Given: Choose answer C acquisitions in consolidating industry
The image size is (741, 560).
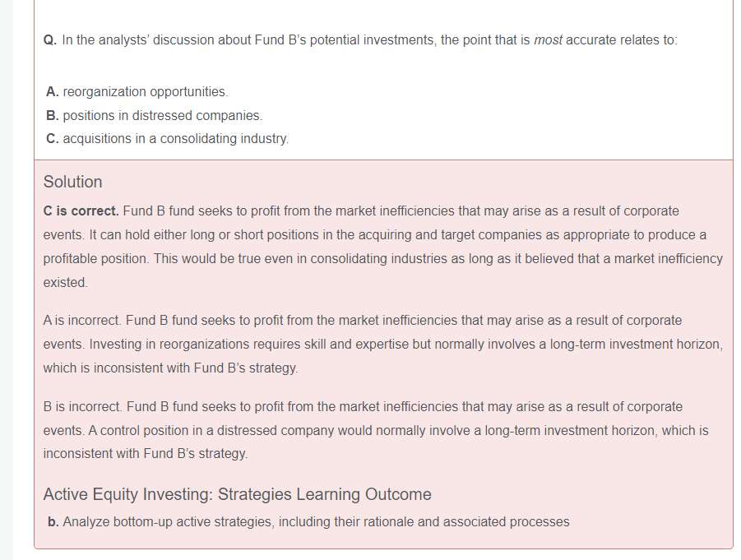Looking at the screenshot, I should [x=175, y=139].
